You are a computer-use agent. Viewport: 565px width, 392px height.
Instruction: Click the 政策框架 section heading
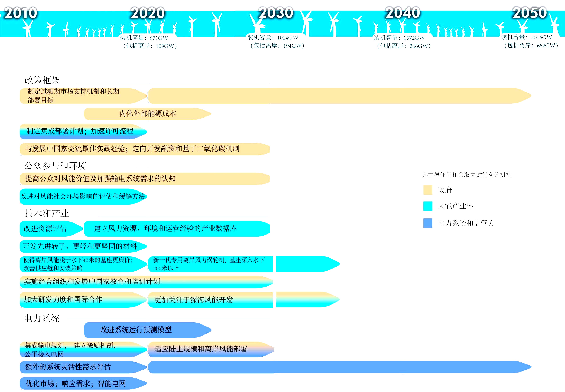tap(42, 80)
